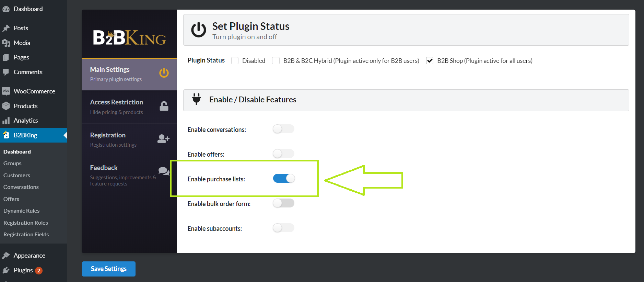Uncheck the B2B Shop checkbox
Viewport: 644px width, 282px height.
430,61
